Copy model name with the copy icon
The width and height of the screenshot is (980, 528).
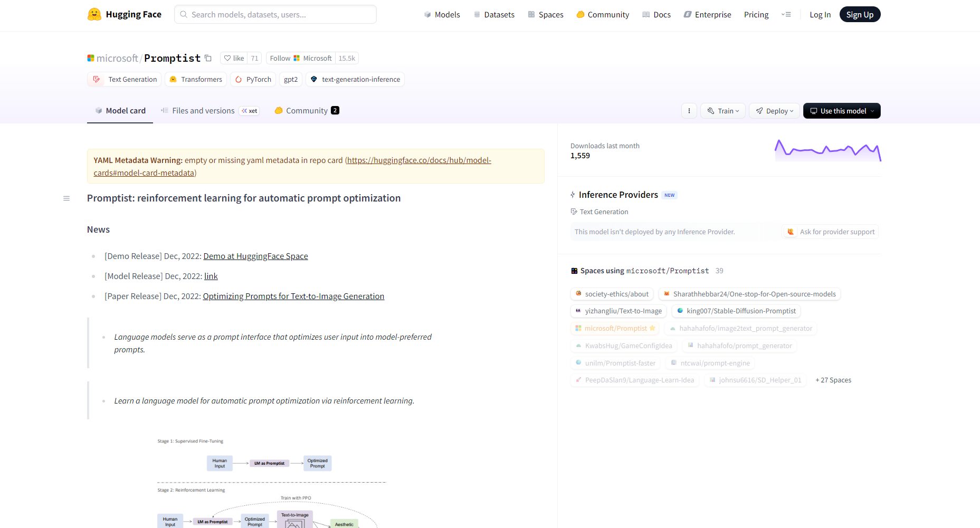(x=208, y=58)
